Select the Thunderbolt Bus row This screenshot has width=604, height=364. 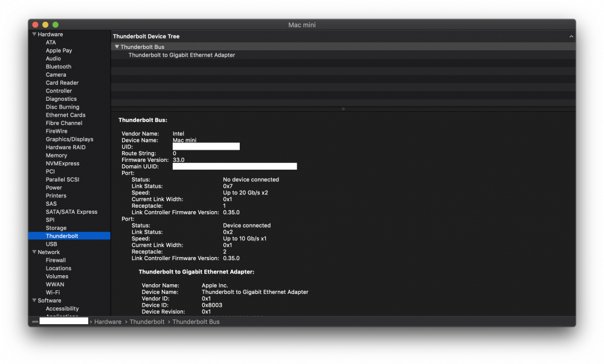[x=343, y=46]
